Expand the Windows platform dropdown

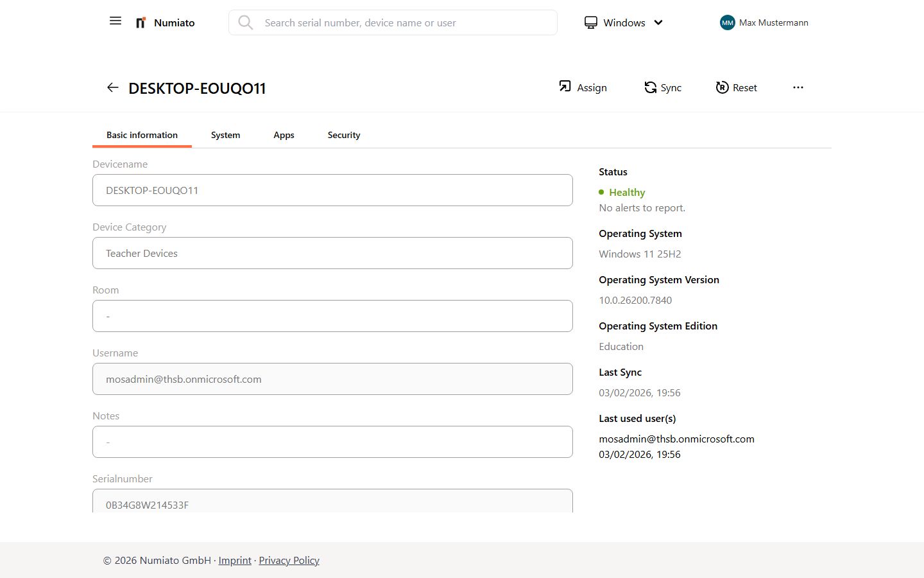(623, 23)
